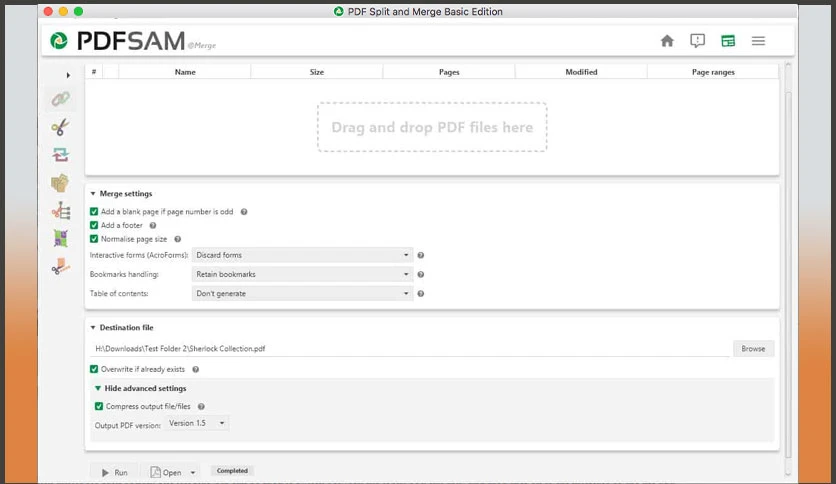Show help for Table of contents setting

coord(421,294)
